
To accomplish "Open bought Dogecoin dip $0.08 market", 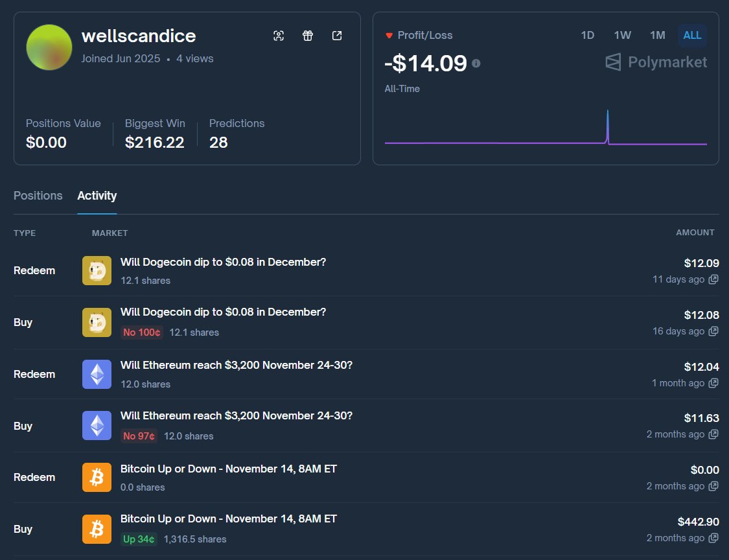I will tap(223, 312).
